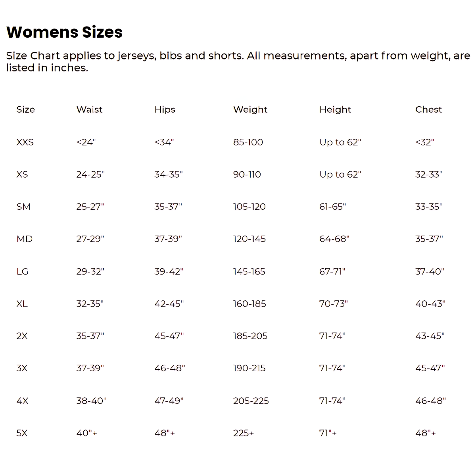Select the 2X size label
Viewport: 476px width, 476px height.
[22, 336]
